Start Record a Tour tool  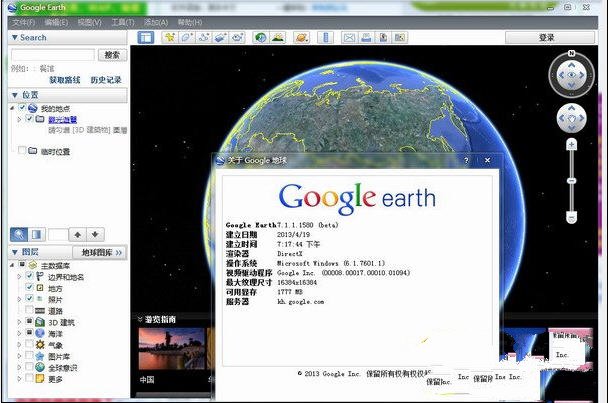(x=238, y=38)
